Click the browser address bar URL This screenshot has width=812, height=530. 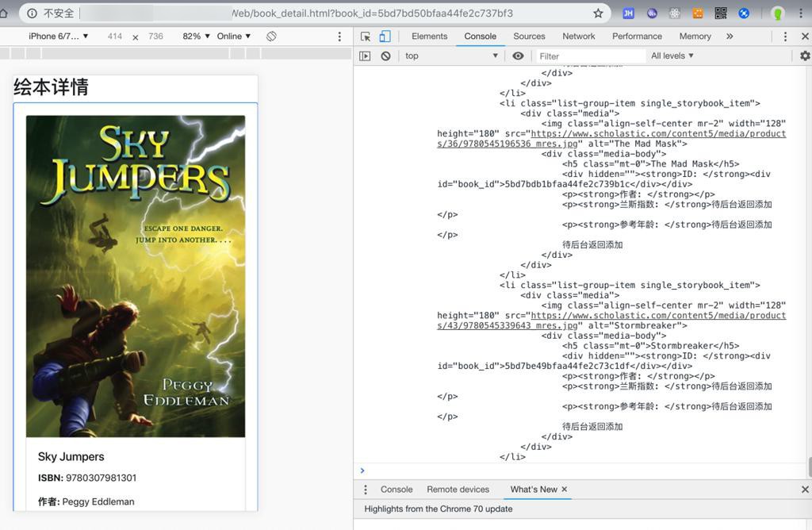click(x=372, y=13)
